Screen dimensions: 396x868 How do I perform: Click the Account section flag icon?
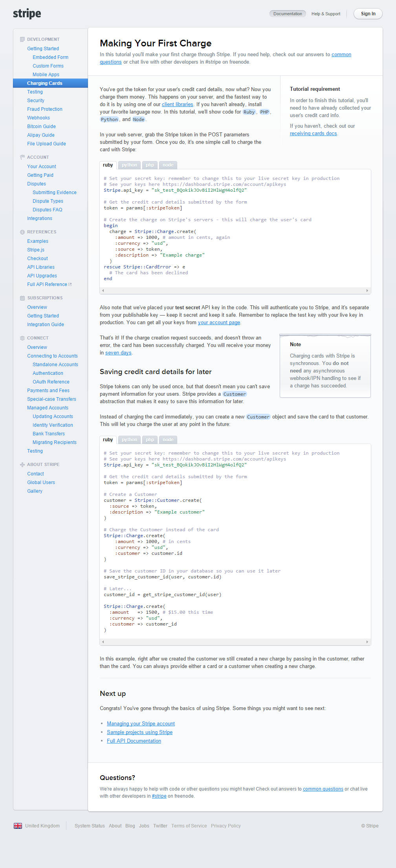(22, 157)
